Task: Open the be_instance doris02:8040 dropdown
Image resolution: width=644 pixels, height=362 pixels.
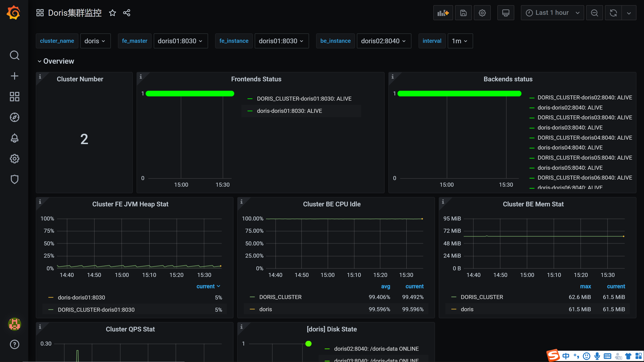Action: coord(383,41)
